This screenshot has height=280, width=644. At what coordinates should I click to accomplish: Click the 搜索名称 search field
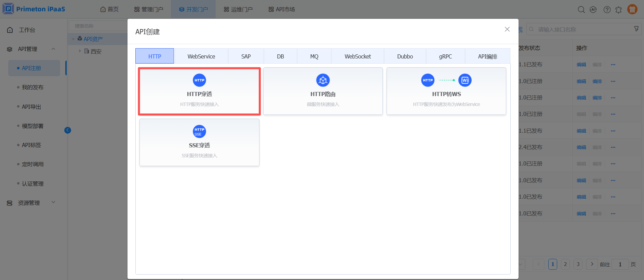tap(98, 26)
